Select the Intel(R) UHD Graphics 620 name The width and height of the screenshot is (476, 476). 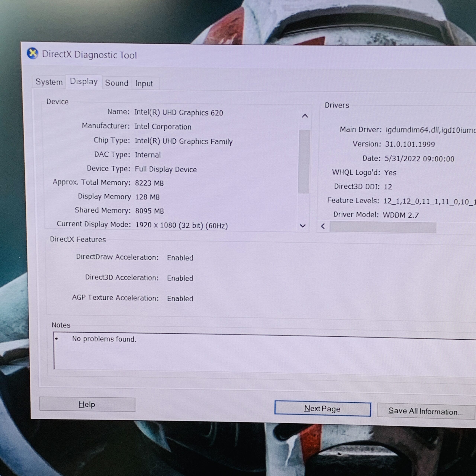pos(179,113)
